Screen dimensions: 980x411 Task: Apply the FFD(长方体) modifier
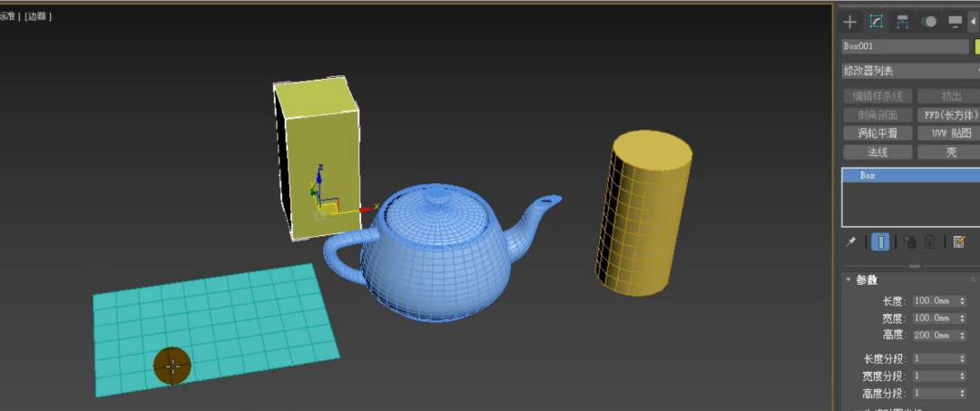pyautogui.click(x=948, y=115)
